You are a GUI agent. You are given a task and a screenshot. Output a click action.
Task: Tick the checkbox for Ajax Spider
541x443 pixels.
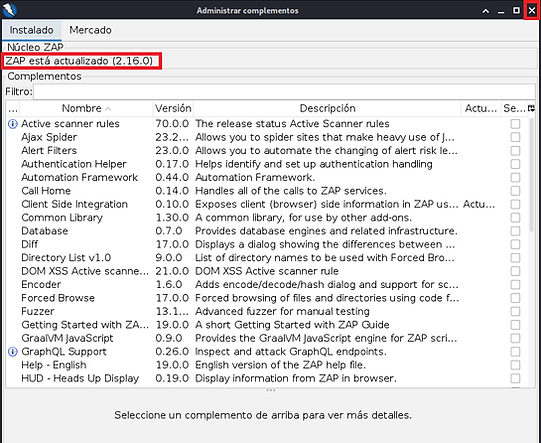coord(515,137)
